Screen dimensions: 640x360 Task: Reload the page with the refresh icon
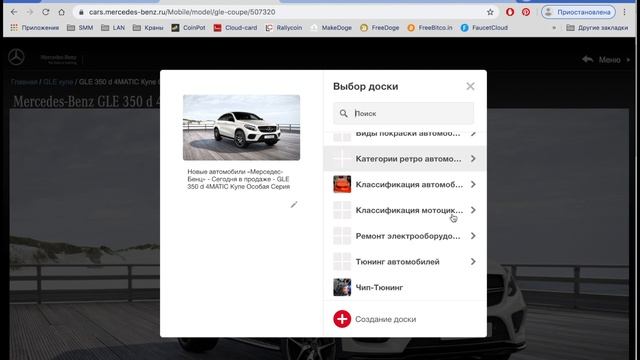(46, 12)
